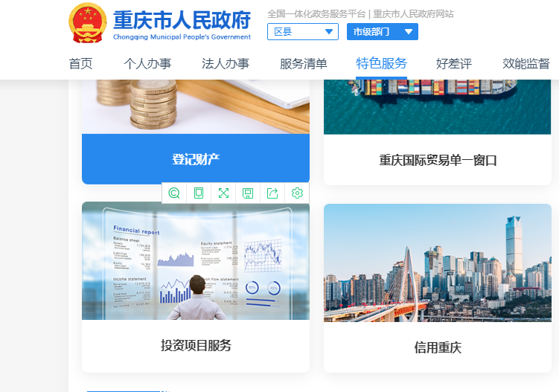Open the 法人办事 menu item
The width and height of the screenshot is (559, 392).
(x=226, y=64)
